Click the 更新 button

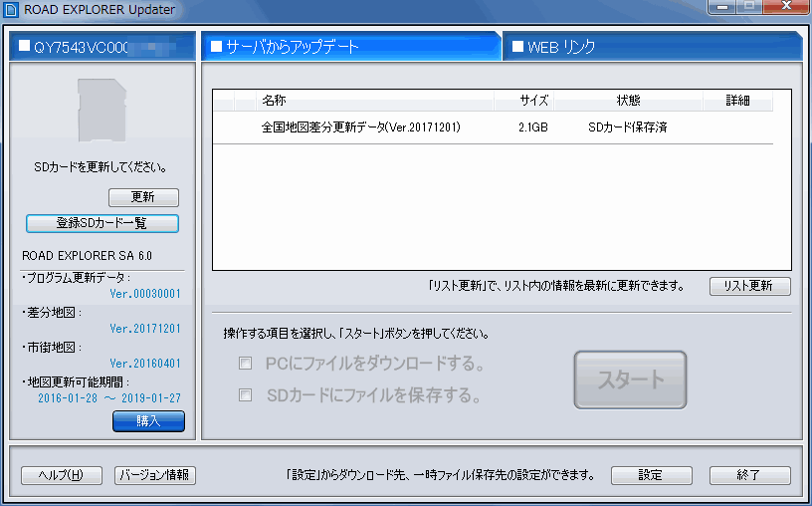coord(143,197)
